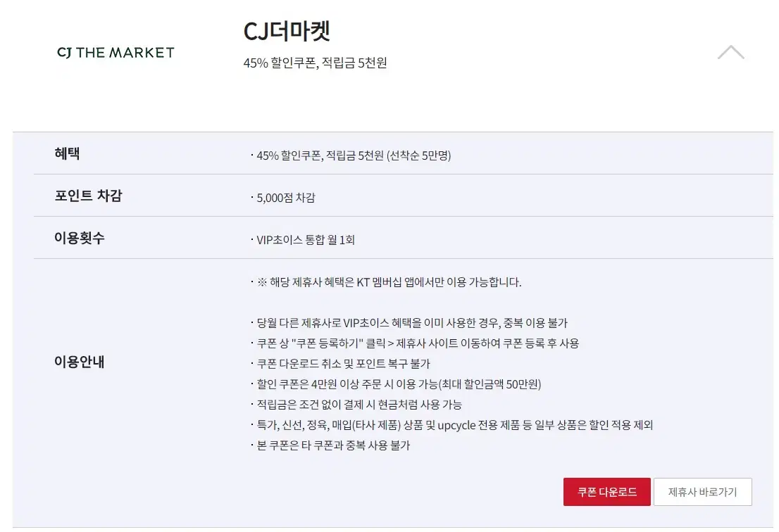Image resolution: width=779 pixels, height=532 pixels.
Task: Open the 제휴사 바로가기 button
Action: pyautogui.click(x=702, y=492)
